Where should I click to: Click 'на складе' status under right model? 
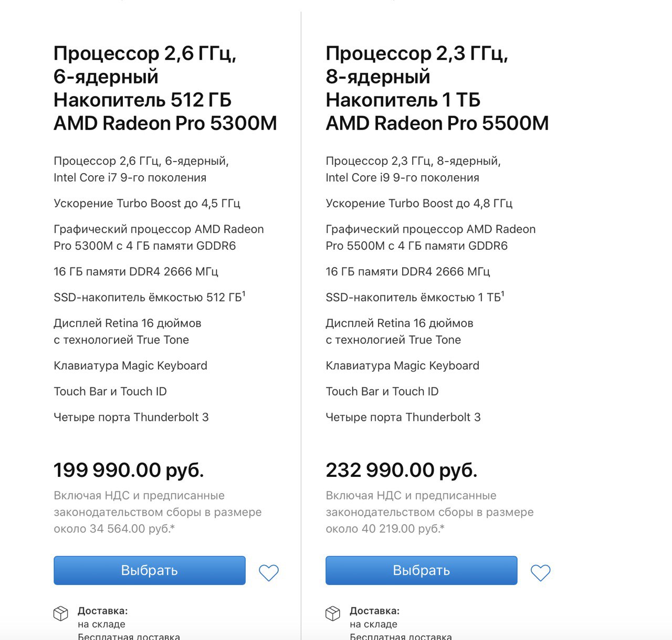[x=373, y=624]
